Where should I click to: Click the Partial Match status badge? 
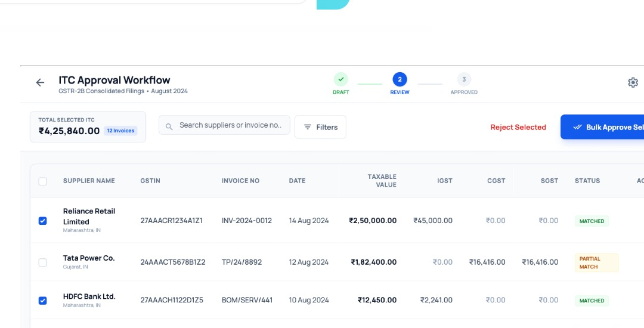coord(596,263)
